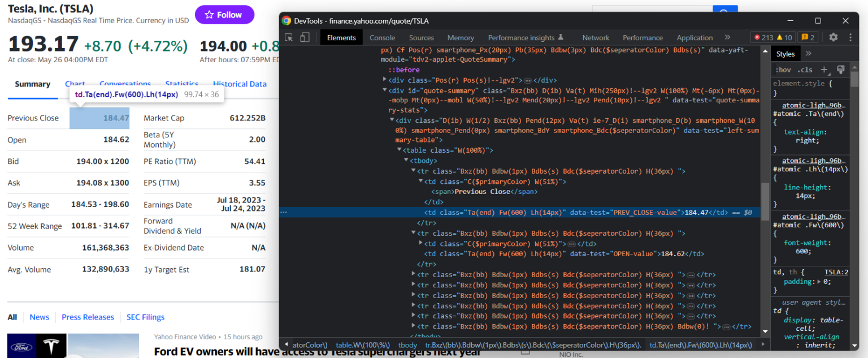Open DevTools three-dot customize menu
This screenshot has height=358, width=868.
click(x=850, y=37)
